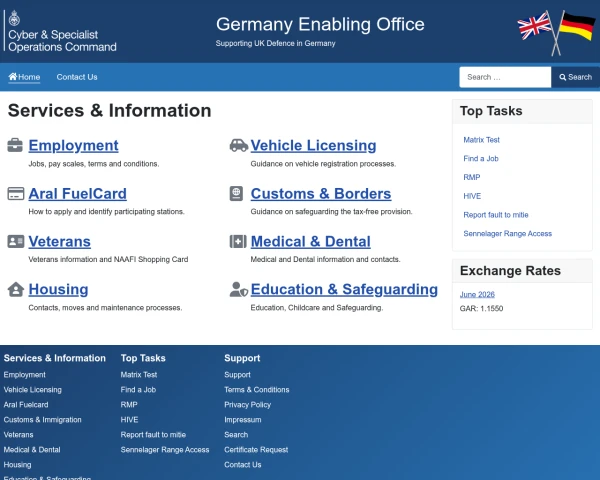Open the Support link under footer Support heading

coord(237,375)
